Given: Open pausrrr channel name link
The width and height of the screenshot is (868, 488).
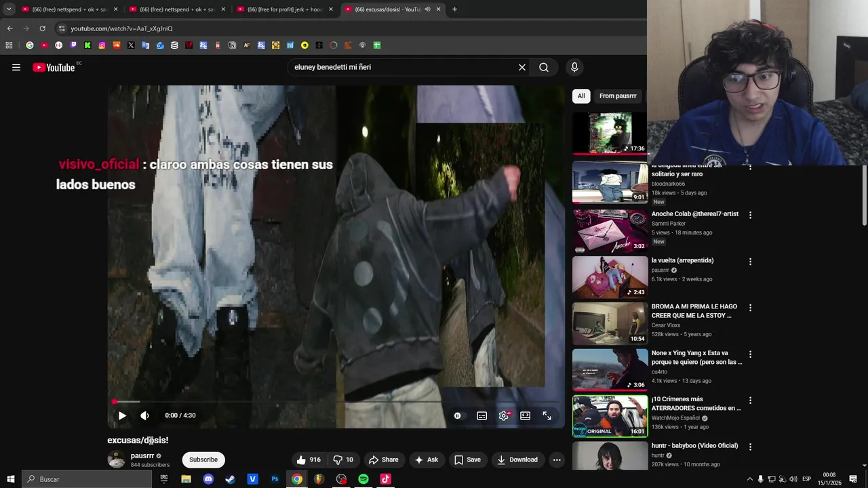Looking at the screenshot, I should tap(142, 455).
